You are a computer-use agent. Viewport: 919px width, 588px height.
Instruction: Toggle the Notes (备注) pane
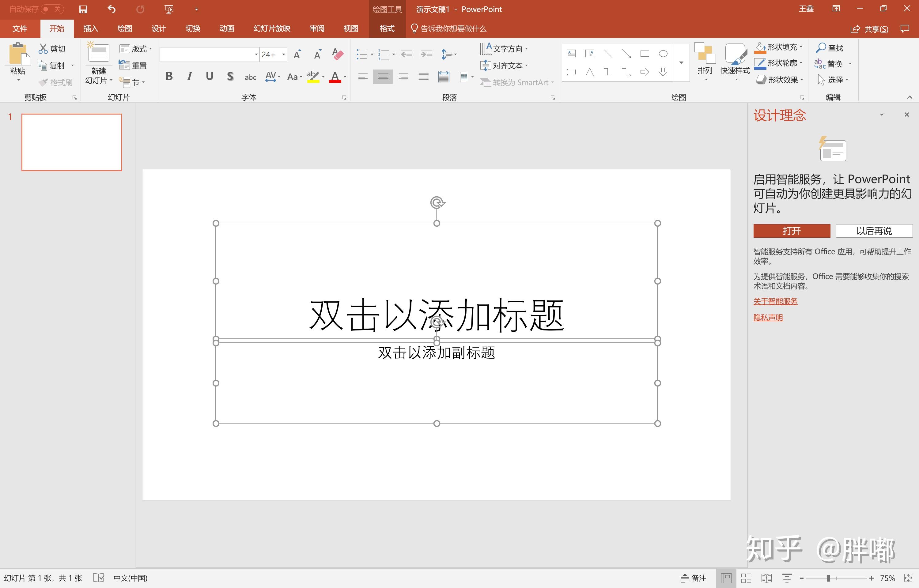tap(694, 578)
